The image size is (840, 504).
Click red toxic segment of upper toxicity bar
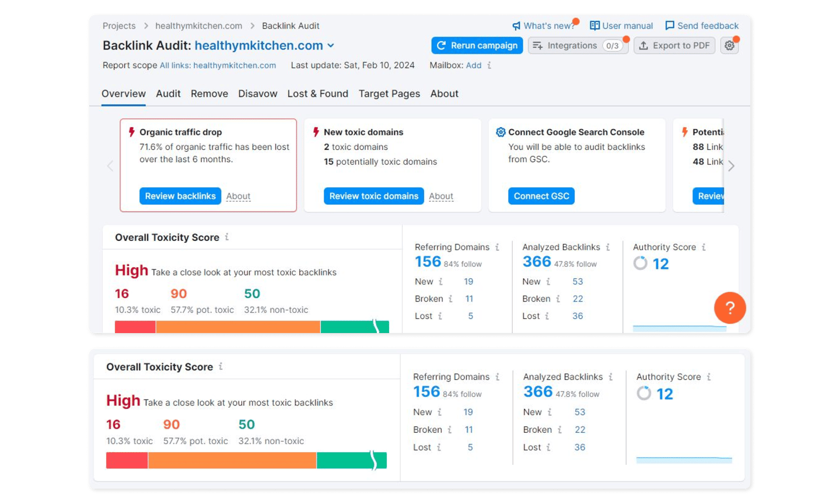(135, 327)
